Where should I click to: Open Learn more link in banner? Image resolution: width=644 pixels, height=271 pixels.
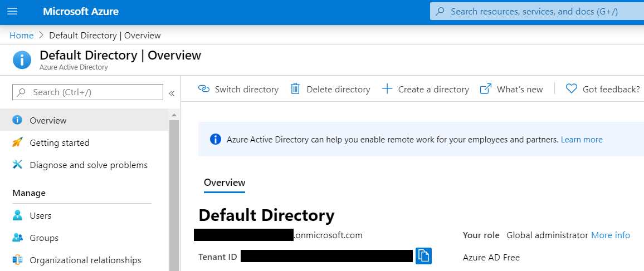(582, 139)
